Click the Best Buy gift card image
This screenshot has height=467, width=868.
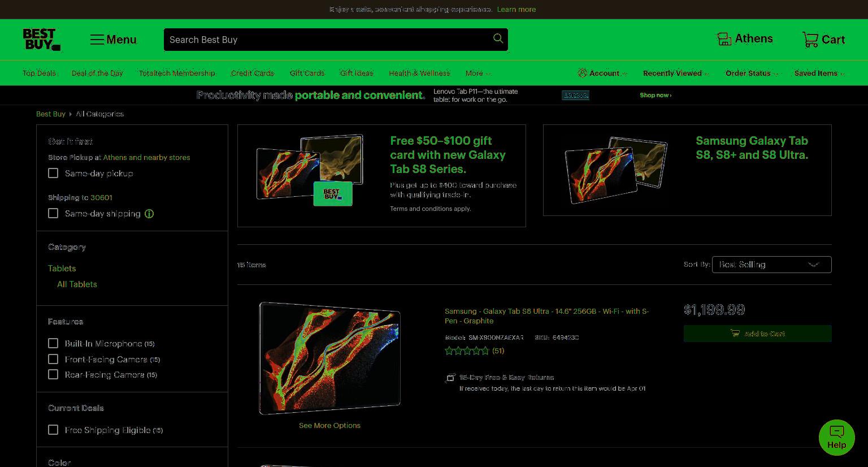point(333,194)
